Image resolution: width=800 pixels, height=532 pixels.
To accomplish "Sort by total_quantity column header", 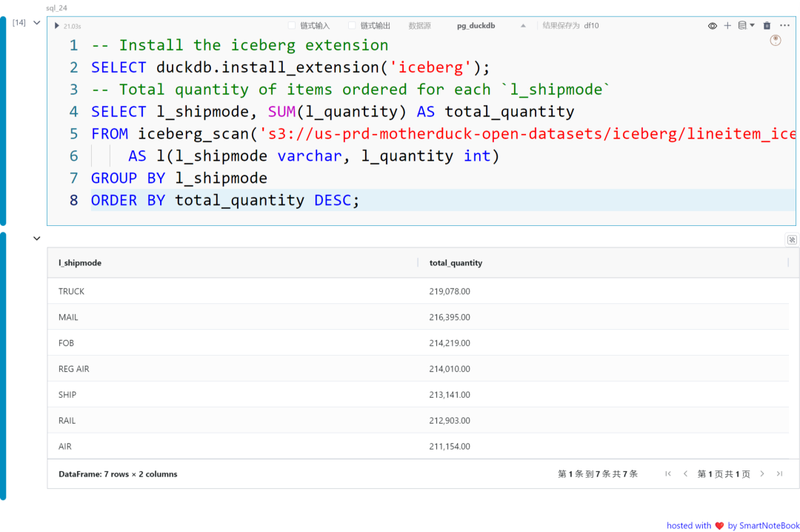I will click(x=456, y=263).
